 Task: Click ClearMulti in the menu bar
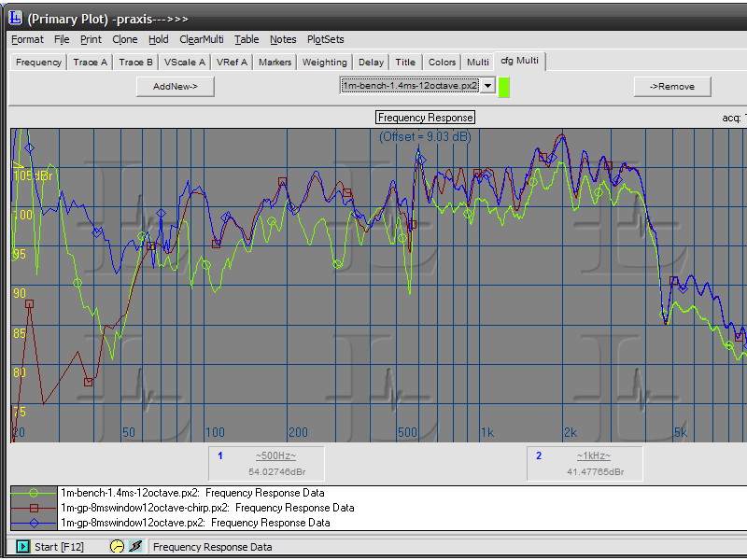[x=202, y=39]
